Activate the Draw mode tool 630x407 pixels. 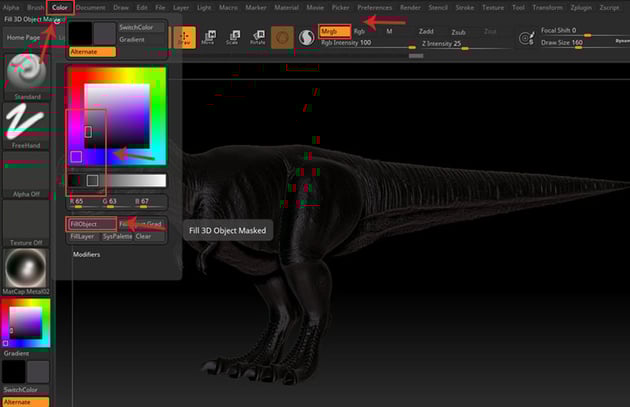(186, 37)
